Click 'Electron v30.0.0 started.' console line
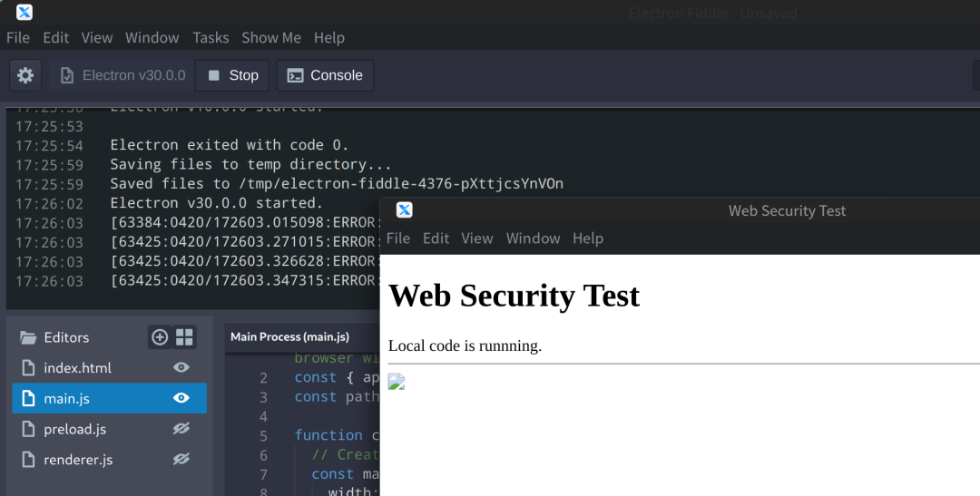The image size is (980, 496). coord(216,203)
